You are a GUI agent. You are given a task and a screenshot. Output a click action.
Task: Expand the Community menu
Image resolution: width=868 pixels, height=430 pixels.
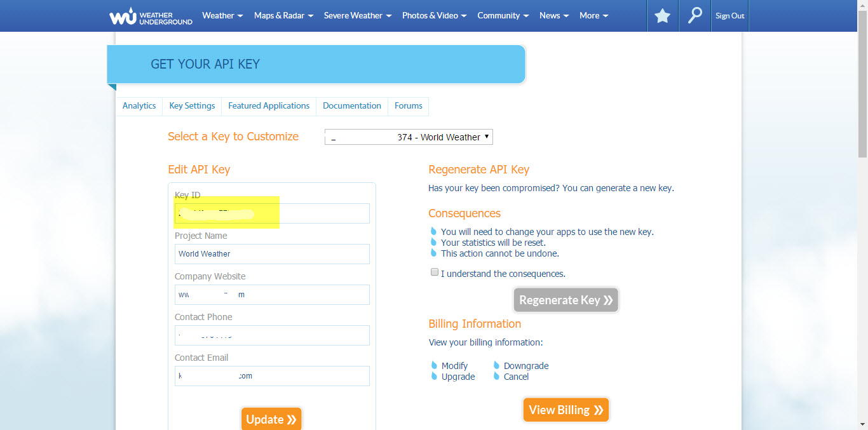coord(503,15)
